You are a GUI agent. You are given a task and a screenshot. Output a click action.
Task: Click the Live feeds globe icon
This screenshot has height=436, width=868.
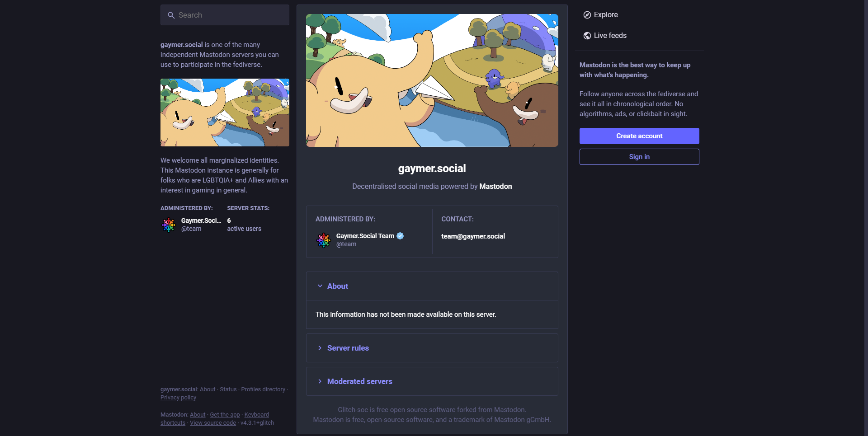click(x=587, y=36)
